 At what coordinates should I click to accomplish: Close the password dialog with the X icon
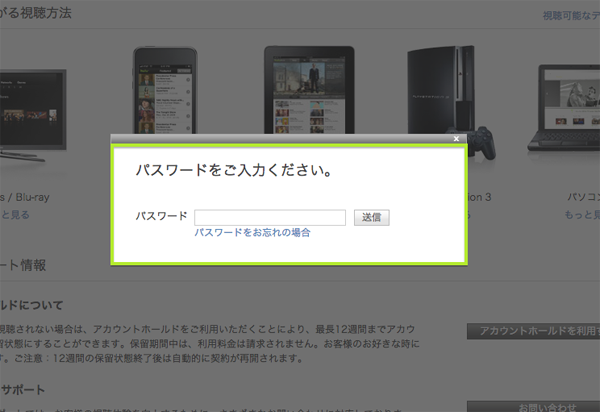pos(456,139)
